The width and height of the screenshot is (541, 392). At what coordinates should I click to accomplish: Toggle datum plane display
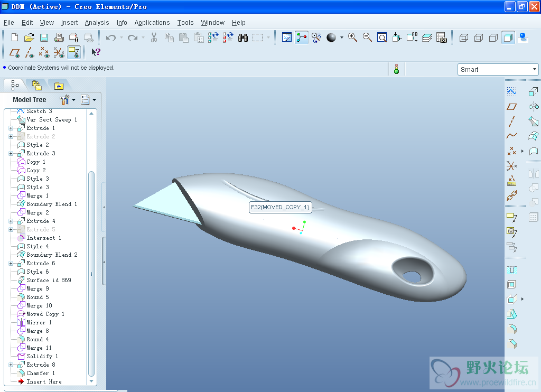click(14, 52)
